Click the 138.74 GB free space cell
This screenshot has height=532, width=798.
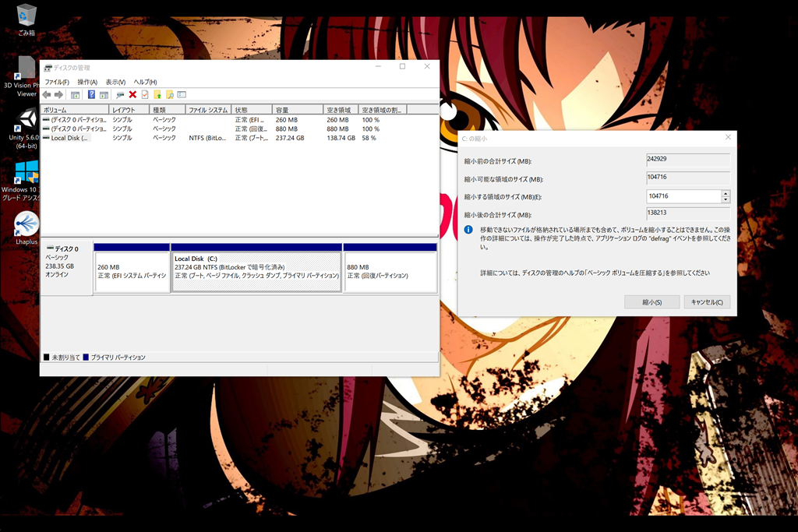(341, 138)
